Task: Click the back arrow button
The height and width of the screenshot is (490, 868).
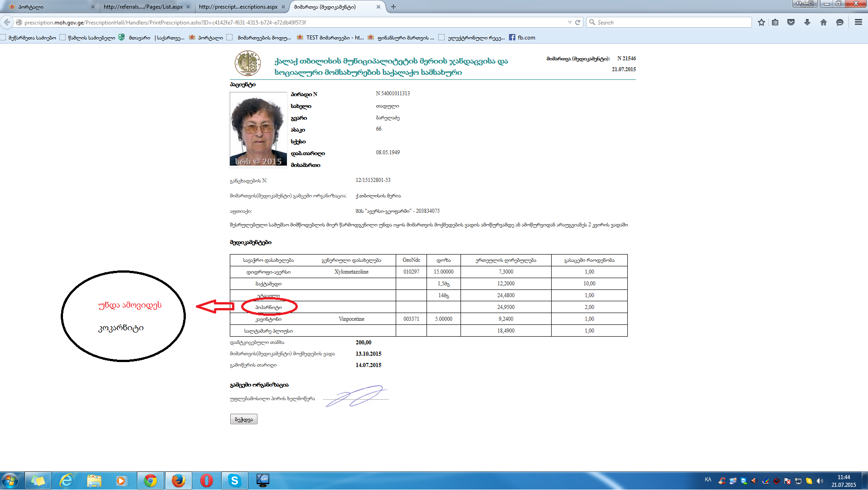Action: (7, 22)
